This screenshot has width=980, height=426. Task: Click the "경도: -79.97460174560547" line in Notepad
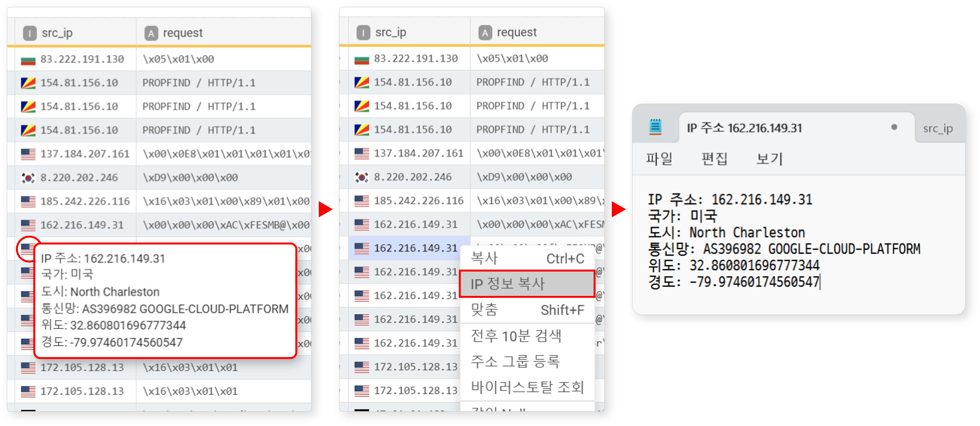coord(734,282)
